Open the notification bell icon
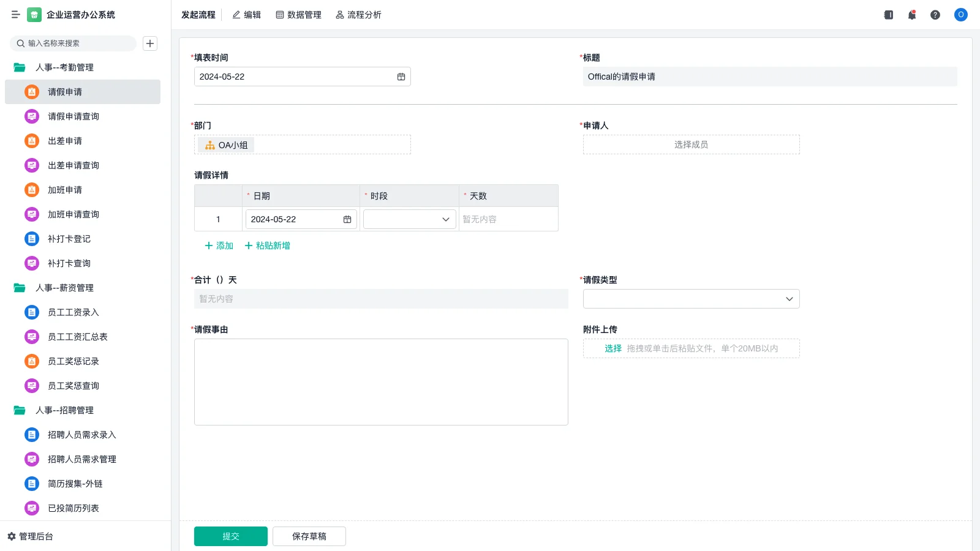The width and height of the screenshot is (980, 551). click(x=911, y=15)
